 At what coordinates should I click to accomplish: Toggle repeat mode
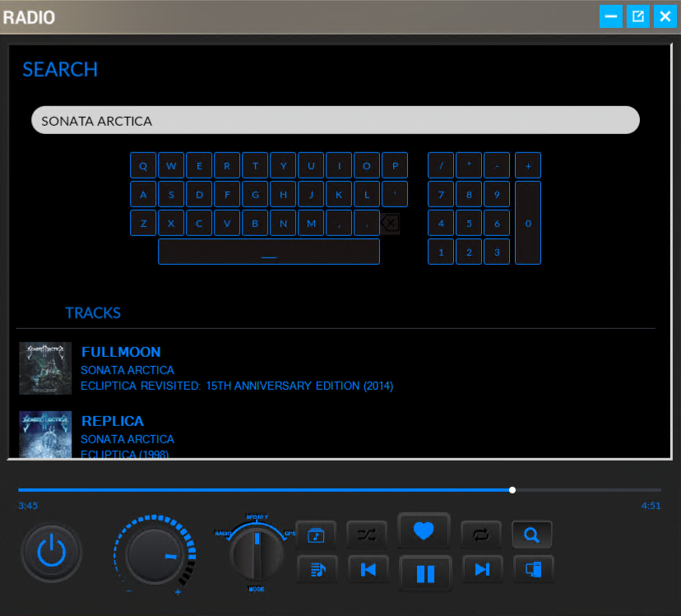click(x=481, y=535)
